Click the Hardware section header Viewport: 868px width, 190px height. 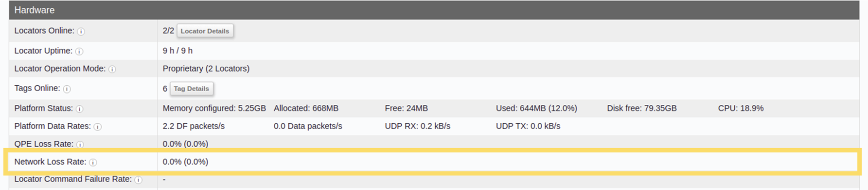(434, 10)
